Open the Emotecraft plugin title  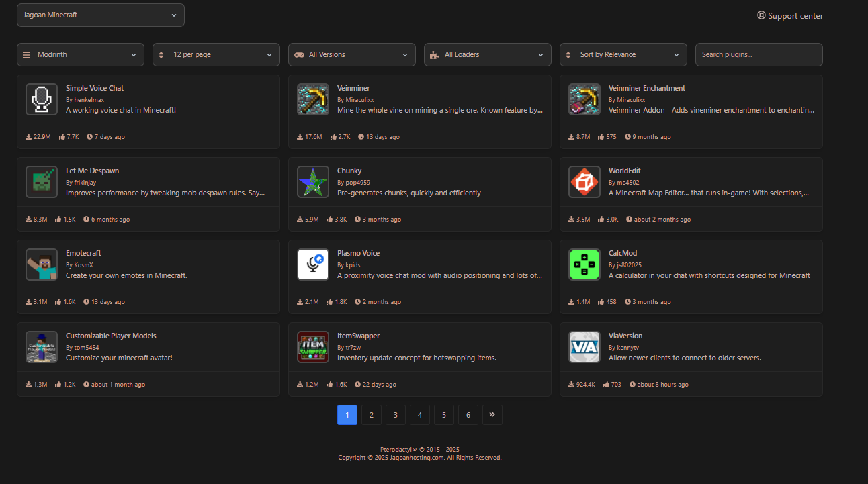point(83,253)
